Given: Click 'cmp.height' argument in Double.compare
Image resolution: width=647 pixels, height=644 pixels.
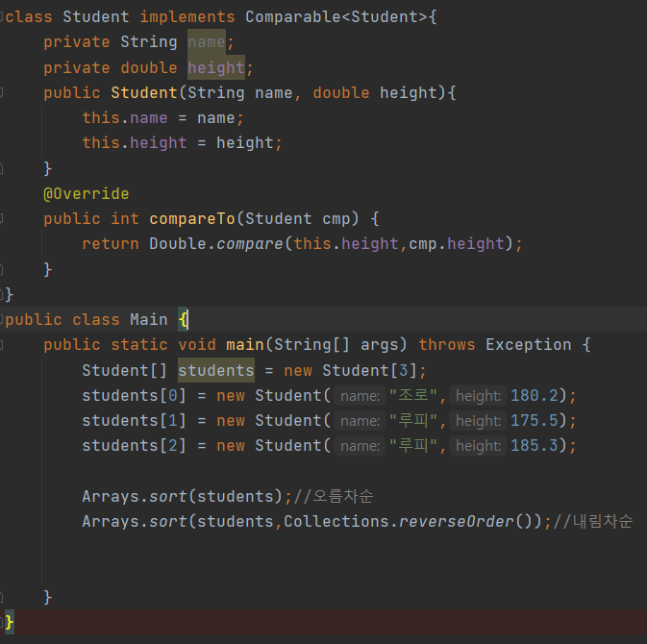Looking at the screenshot, I should 456,244.
